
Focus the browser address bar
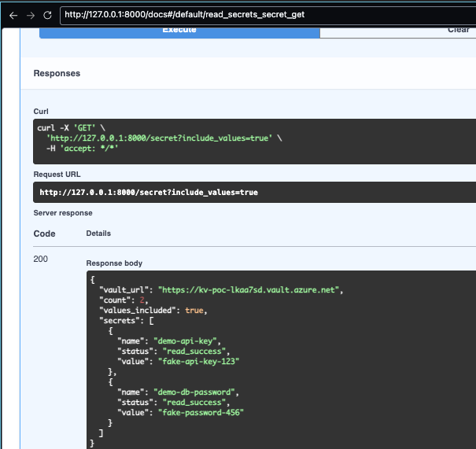[x=268, y=15]
